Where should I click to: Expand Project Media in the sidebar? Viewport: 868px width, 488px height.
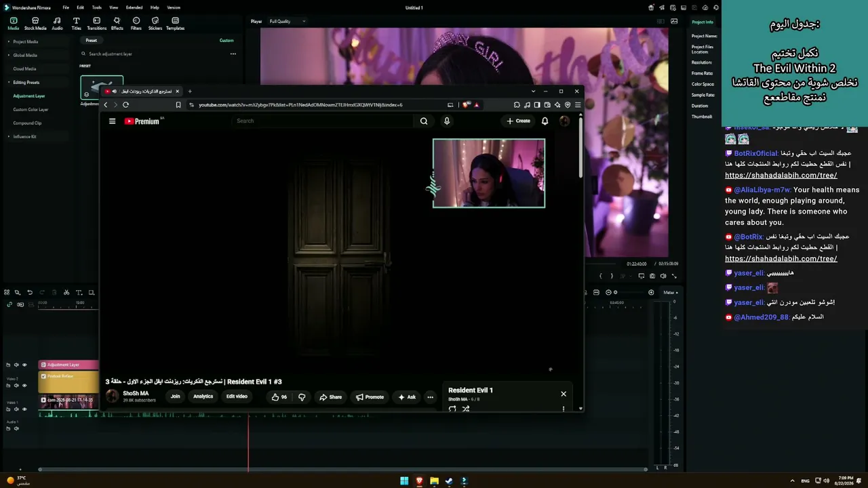tap(8, 41)
